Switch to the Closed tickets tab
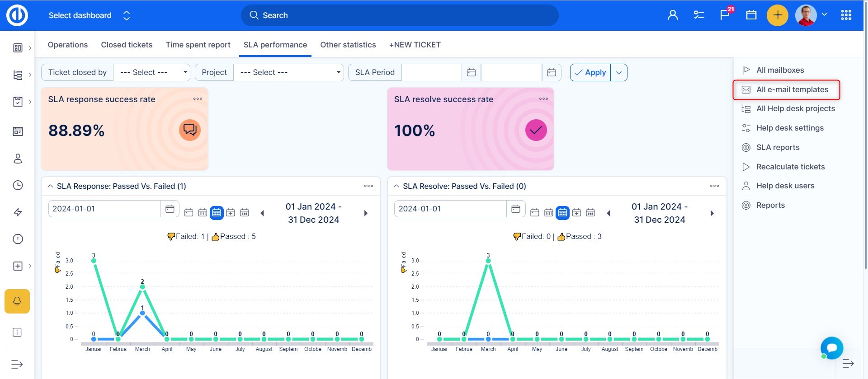Viewport: 868px width, 379px height. point(127,45)
